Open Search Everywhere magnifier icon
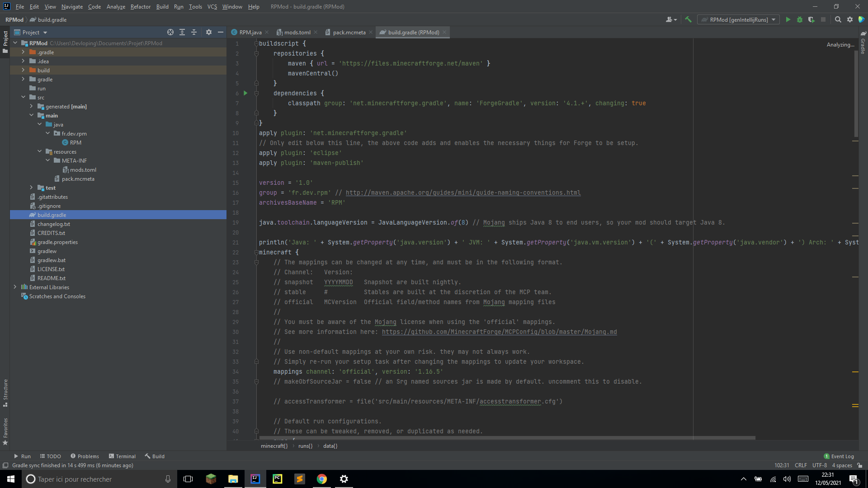868x488 pixels. [838, 19]
